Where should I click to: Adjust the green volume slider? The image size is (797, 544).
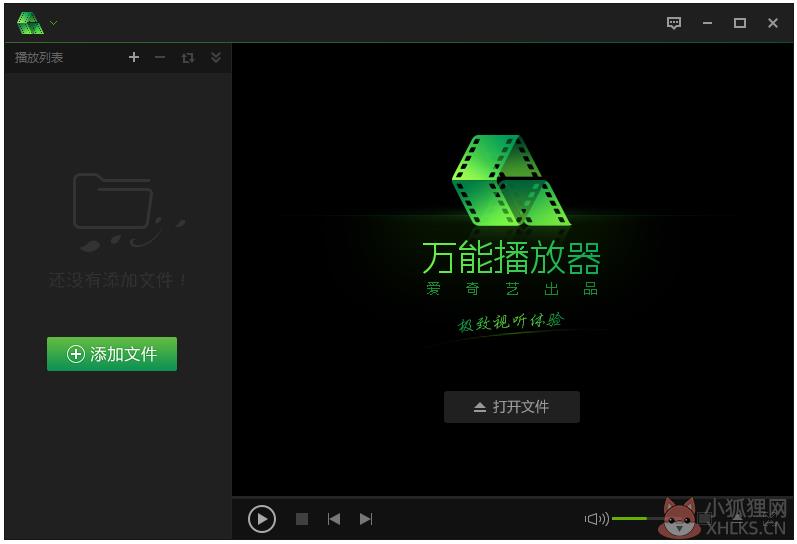635,519
